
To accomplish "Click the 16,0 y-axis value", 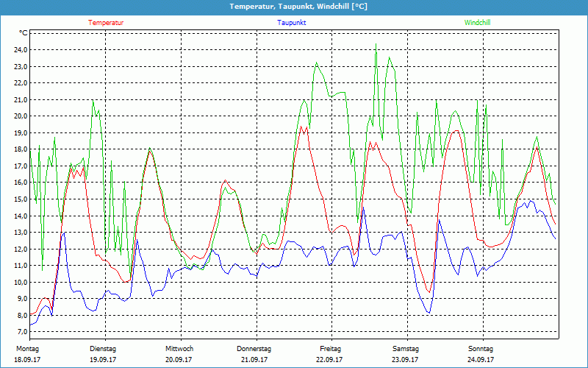I will pos(21,183).
